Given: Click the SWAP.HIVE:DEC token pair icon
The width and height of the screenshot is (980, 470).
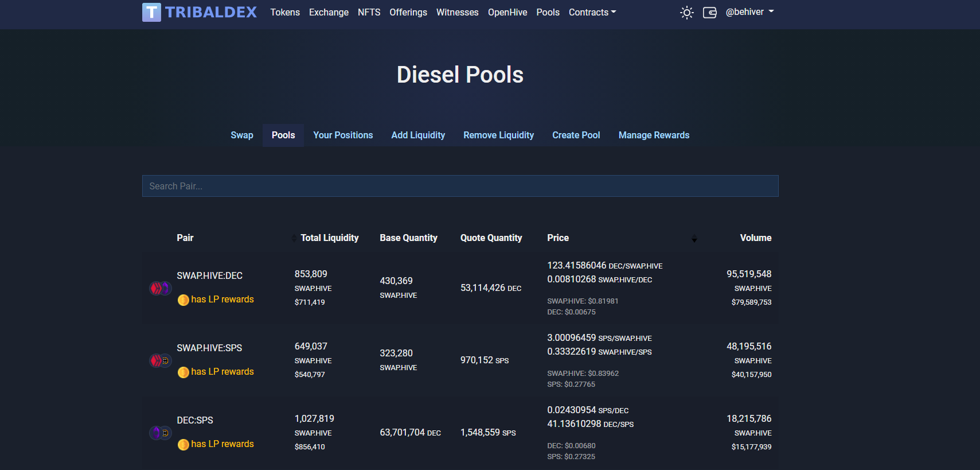Looking at the screenshot, I should [x=160, y=288].
